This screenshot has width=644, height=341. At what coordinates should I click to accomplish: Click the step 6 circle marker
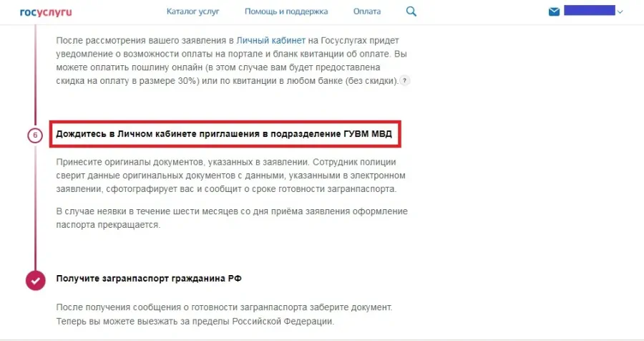coord(35,135)
